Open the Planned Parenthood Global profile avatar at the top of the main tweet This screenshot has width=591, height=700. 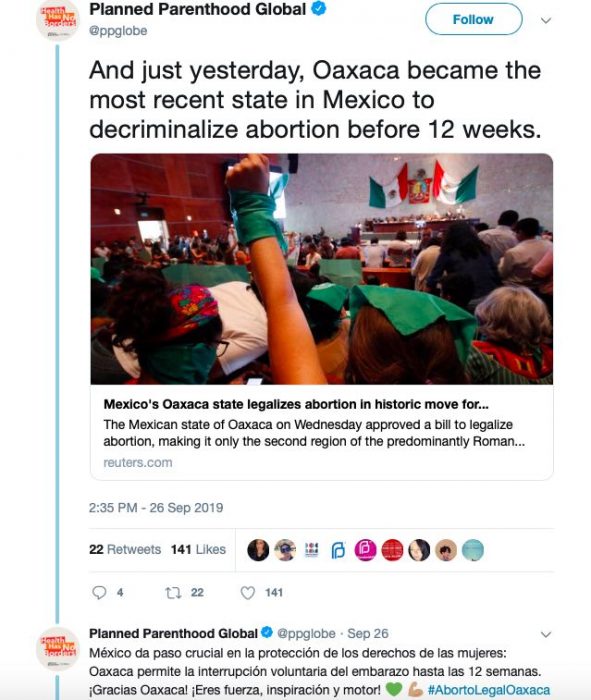click(x=57, y=21)
